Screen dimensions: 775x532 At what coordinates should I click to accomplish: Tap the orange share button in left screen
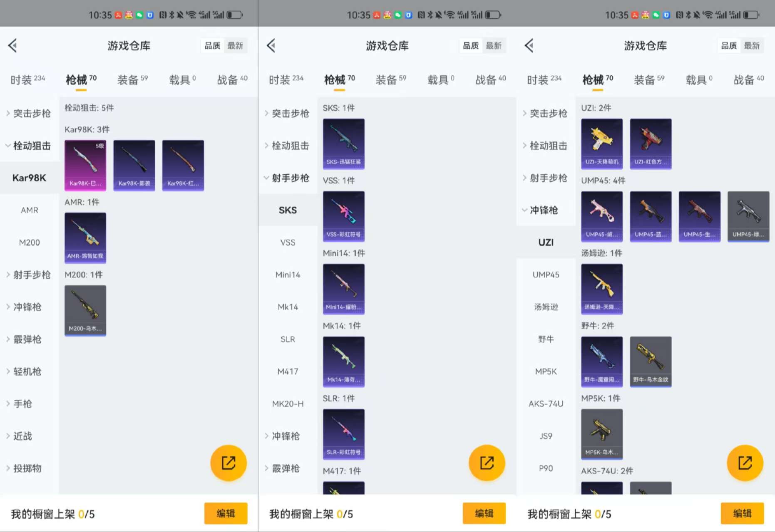tap(229, 463)
